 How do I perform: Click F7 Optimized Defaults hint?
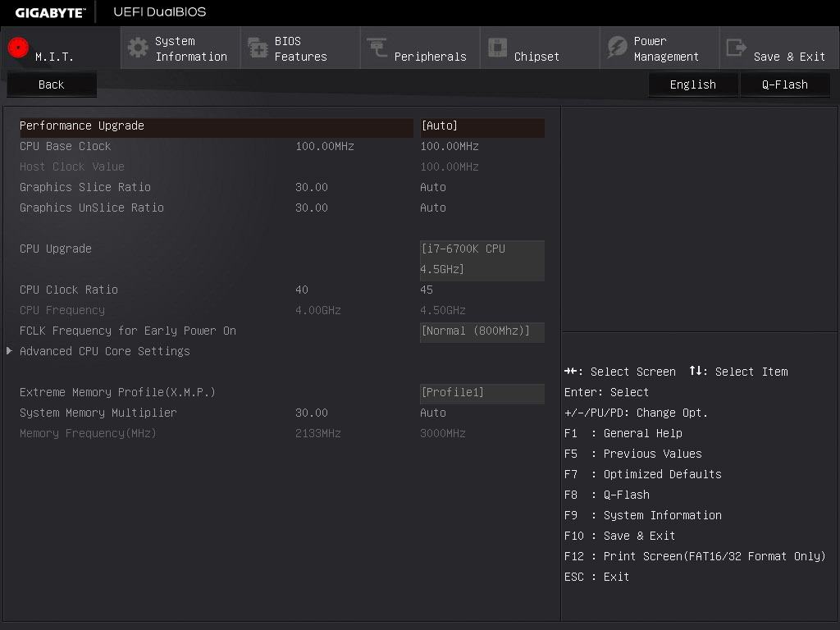(x=643, y=475)
